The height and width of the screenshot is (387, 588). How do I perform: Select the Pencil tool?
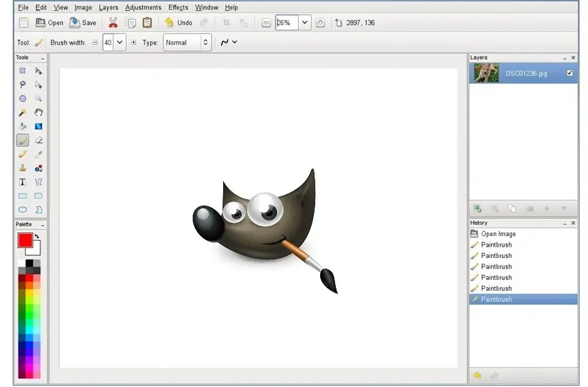tap(23, 155)
